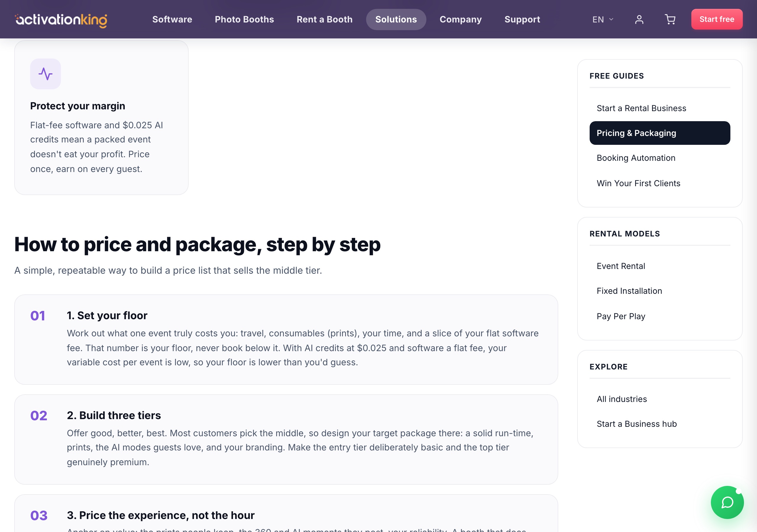Click the 1. Set your floor step title
Screen dimensions: 757x532
(107, 315)
